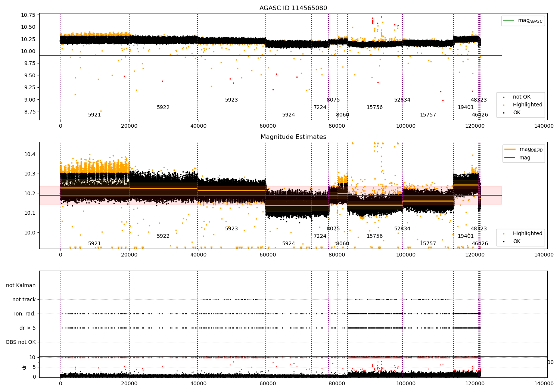Click observation label 5921 in the top panel
560x392 pixels.
coord(94,115)
